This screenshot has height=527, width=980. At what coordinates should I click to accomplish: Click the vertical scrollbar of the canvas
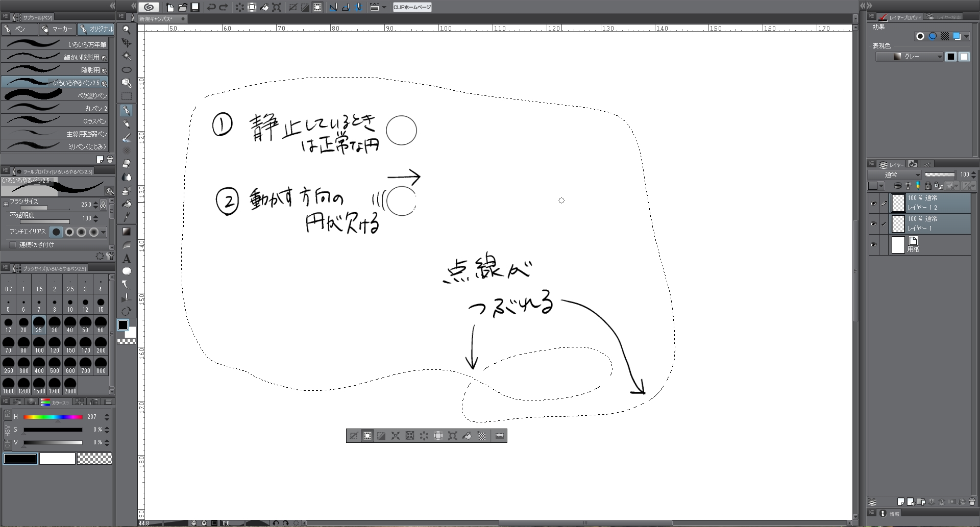(855, 270)
